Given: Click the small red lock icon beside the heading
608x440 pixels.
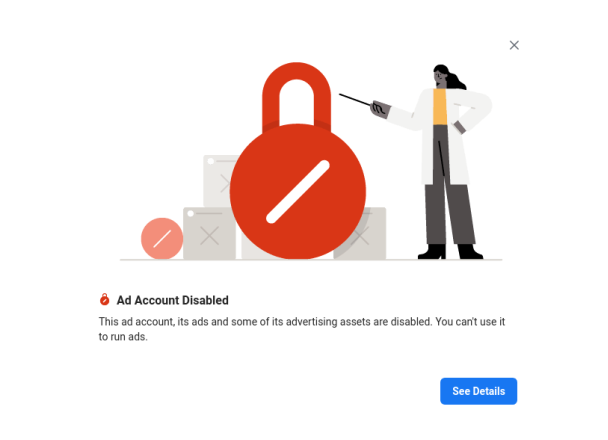Looking at the screenshot, I should coord(104,300).
